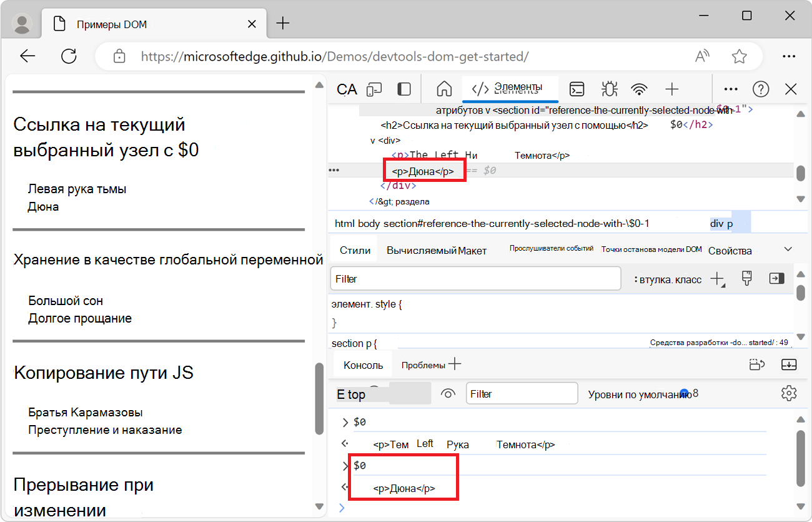Click the Read aloud icon in address bar

pos(703,56)
